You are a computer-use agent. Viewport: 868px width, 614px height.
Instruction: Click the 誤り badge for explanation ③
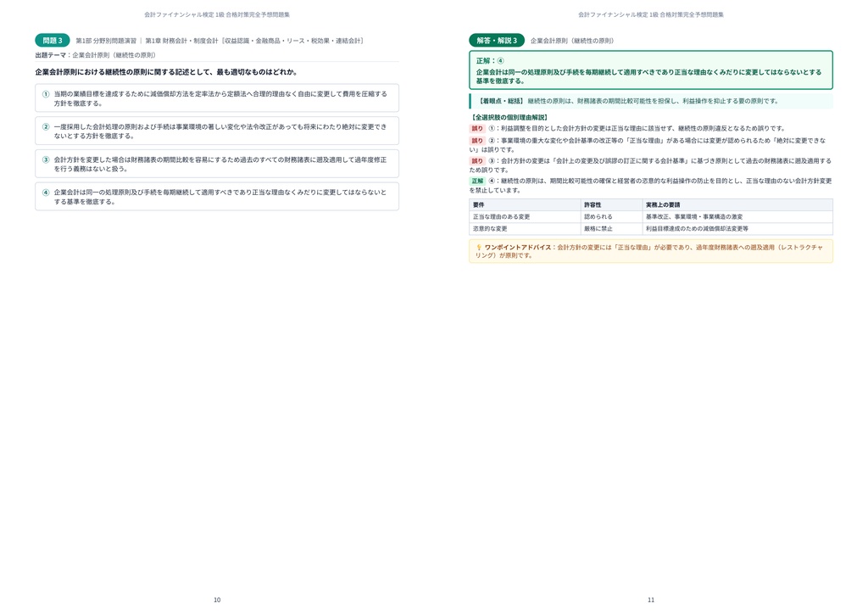pyautogui.click(x=477, y=161)
